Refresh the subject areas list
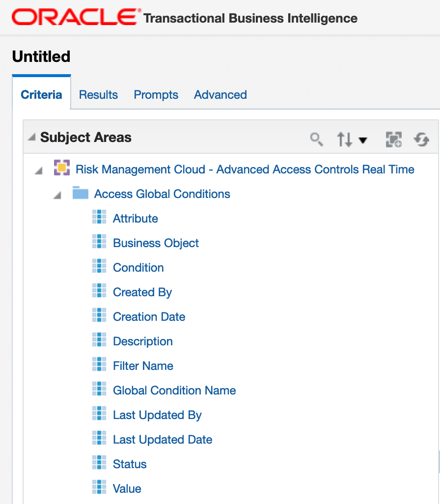Viewport: 440px width, 504px height. click(421, 140)
